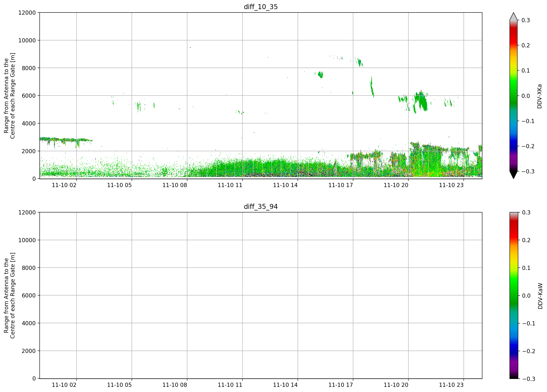Click "11-10 14" under the diff_35_94 plot
547x392 pixels.
pyautogui.click(x=285, y=385)
